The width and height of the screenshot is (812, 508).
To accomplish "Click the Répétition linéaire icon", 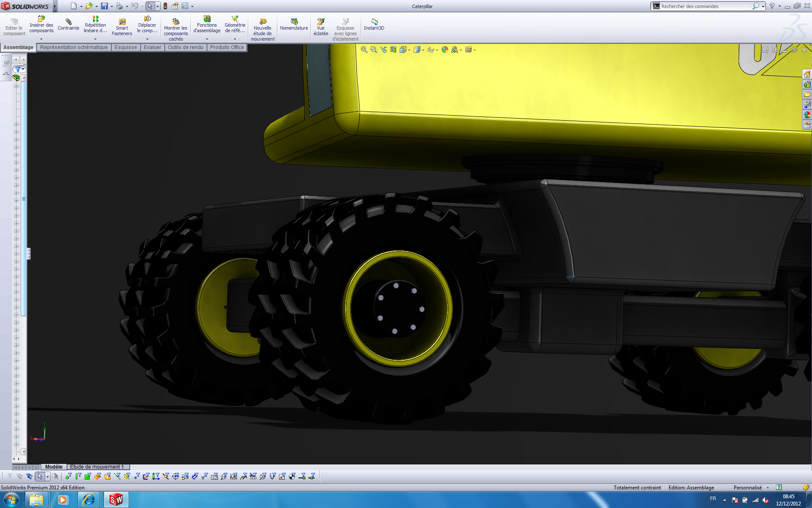I will pos(96,19).
